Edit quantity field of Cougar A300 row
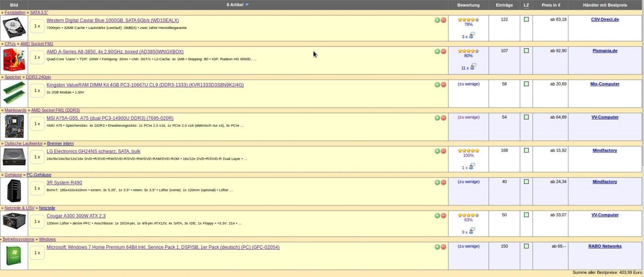Viewport: 644px width, 277px height. tap(37, 221)
